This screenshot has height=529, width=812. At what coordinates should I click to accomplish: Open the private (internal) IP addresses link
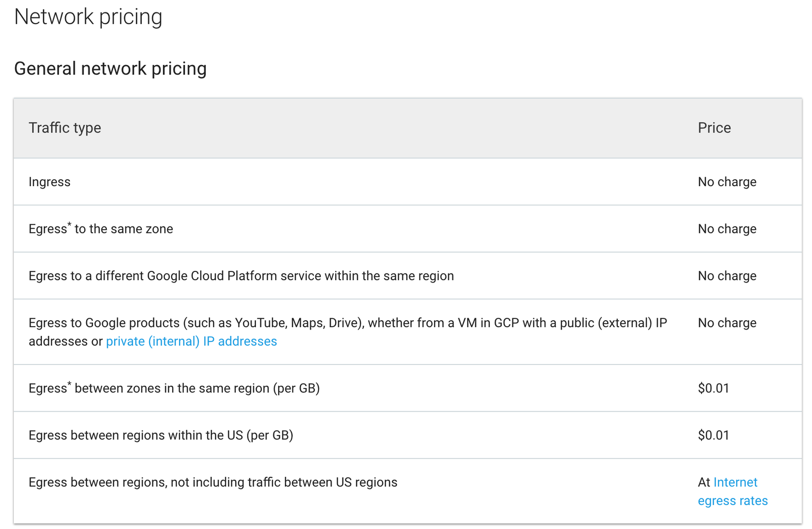tap(191, 341)
